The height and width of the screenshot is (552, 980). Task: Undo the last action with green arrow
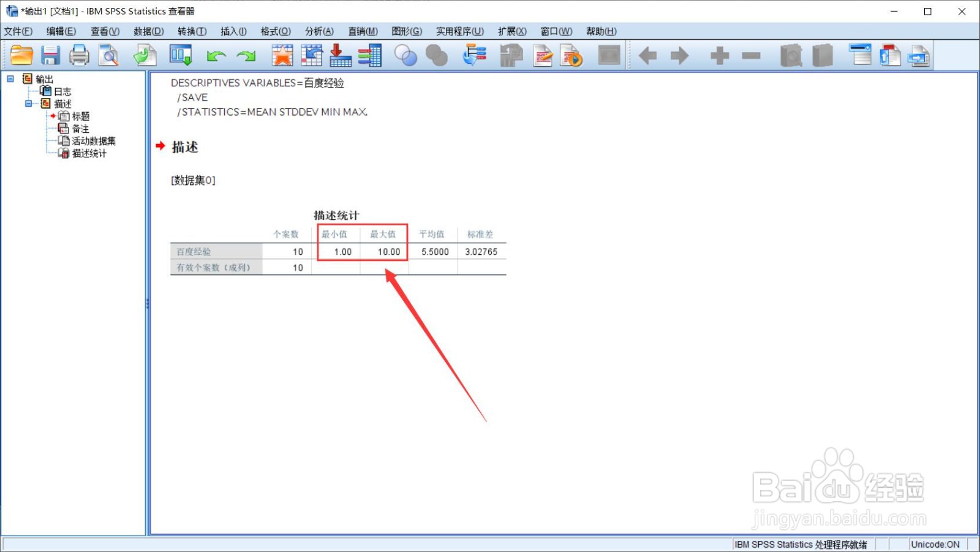216,56
